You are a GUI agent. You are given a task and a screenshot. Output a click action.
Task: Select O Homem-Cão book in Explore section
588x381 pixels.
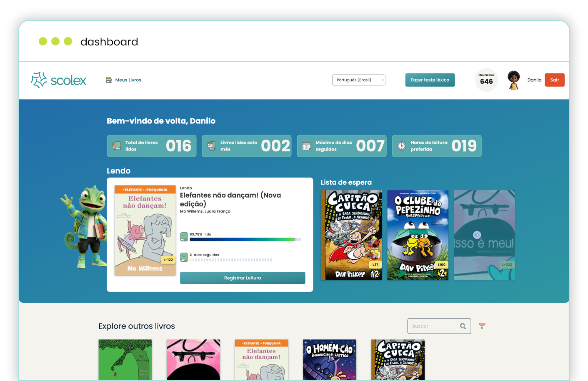coord(329,359)
